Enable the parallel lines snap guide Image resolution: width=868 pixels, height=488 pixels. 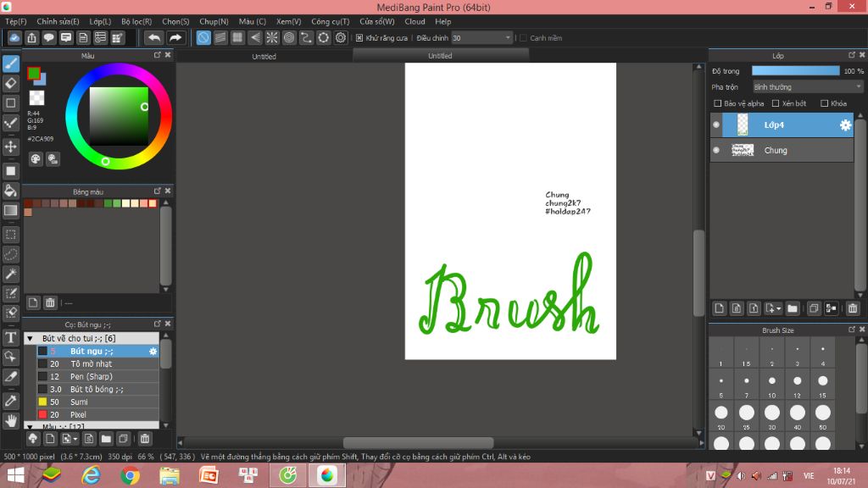click(x=220, y=37)
